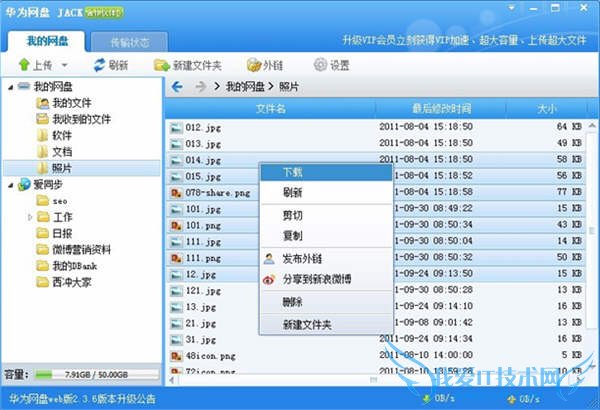Click the file icon of 078-share.png

coord(176,193)
